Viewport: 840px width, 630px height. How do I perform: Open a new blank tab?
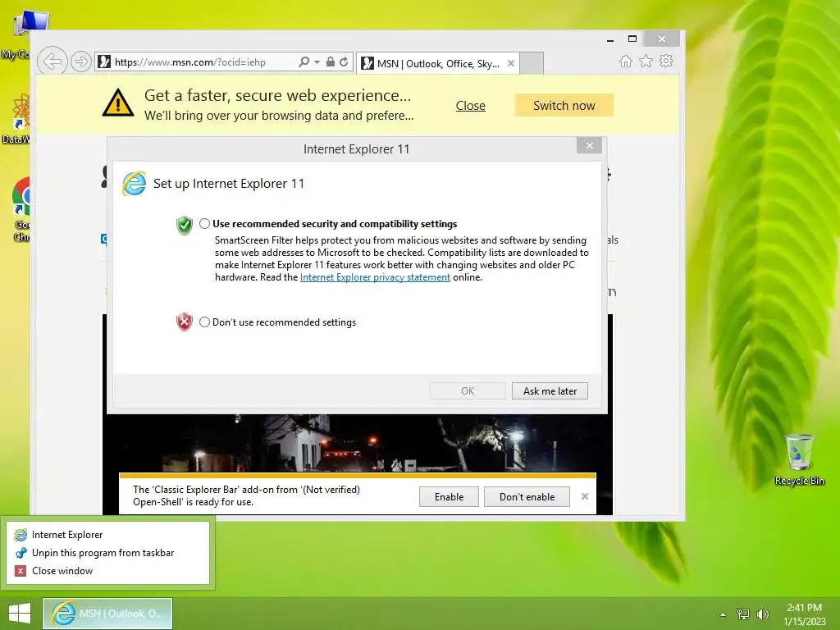point(532,63)
